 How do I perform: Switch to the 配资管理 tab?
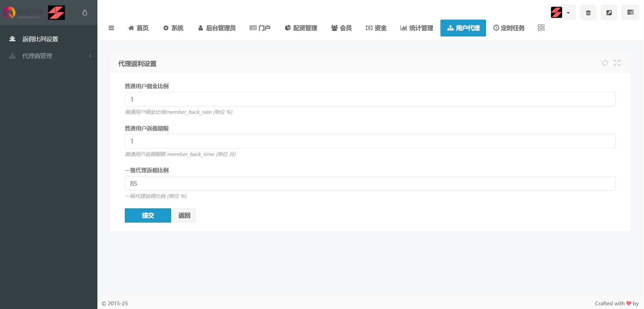click(301, 28)
